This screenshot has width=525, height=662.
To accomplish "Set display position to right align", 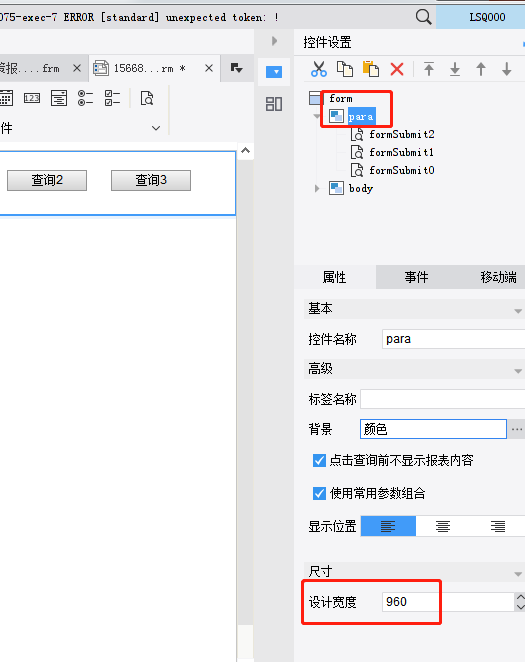I will 498,526.
